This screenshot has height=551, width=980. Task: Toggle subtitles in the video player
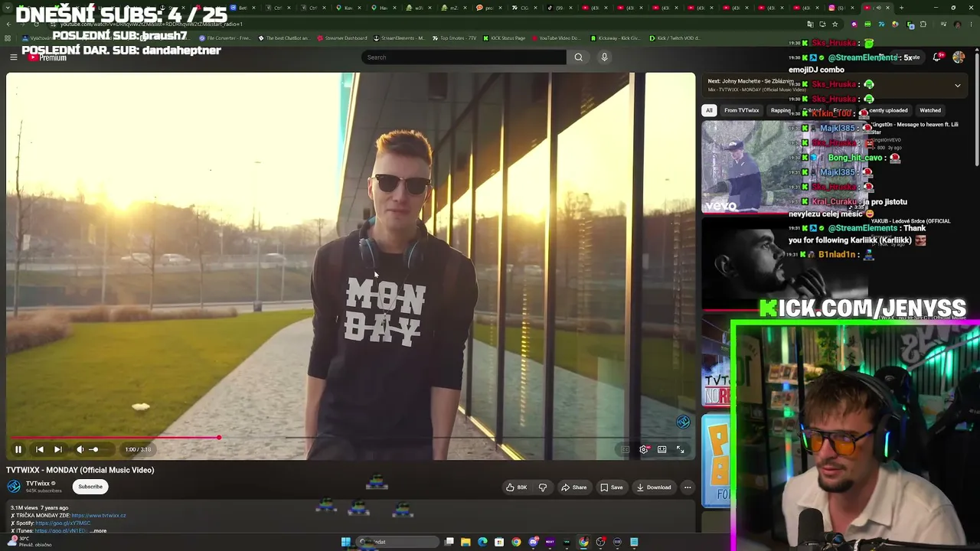[625, 449]
